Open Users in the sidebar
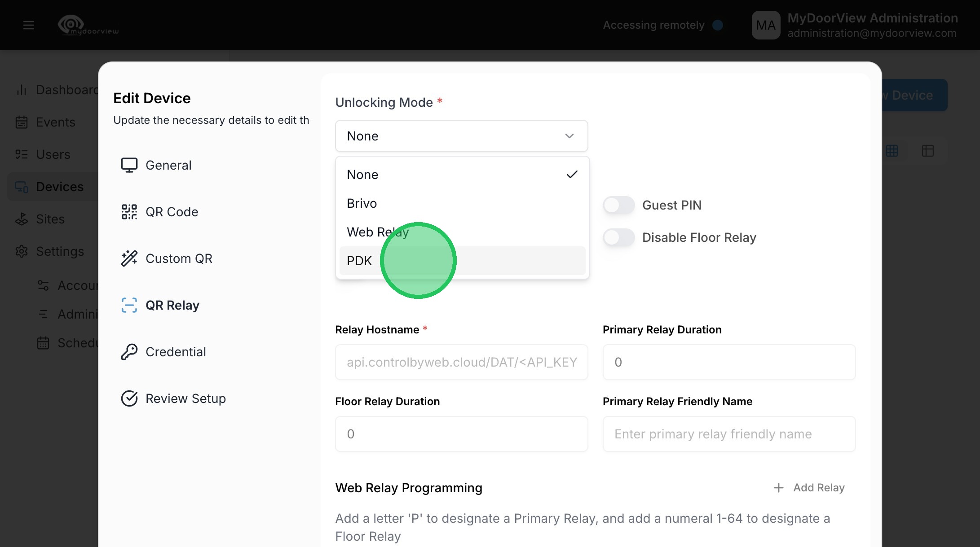 click(x=53, y=154)
